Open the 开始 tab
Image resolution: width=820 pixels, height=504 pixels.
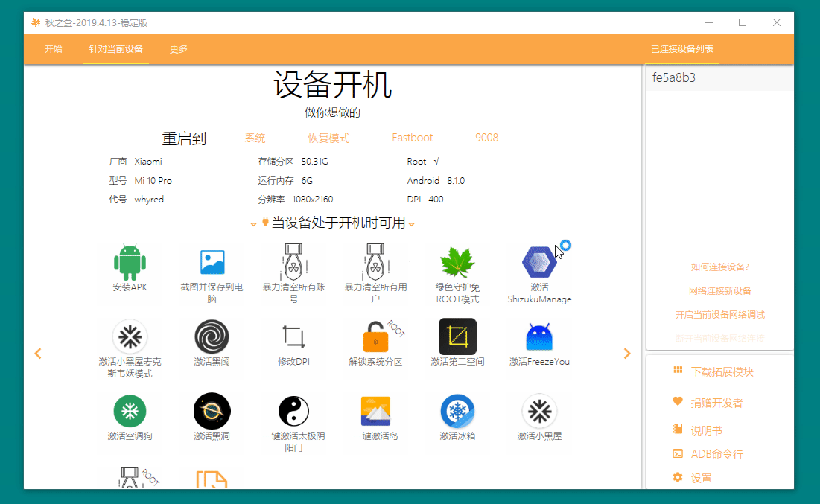[x=52, y=48]
